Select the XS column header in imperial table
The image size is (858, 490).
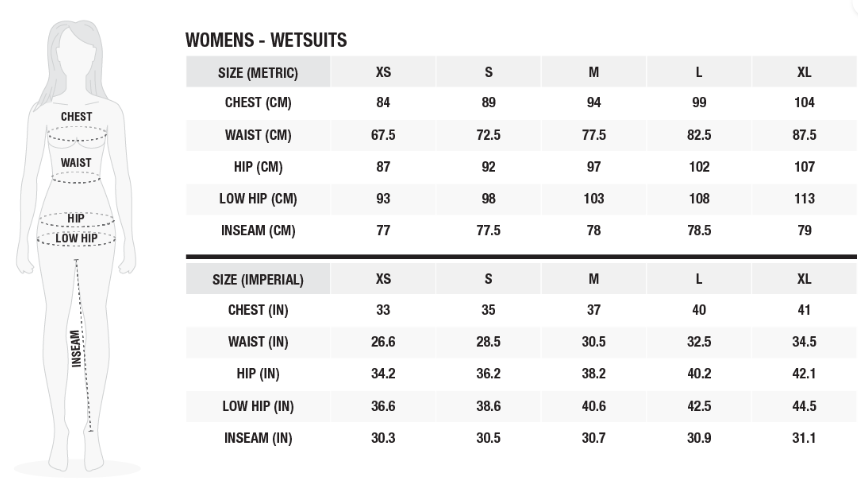(383, 279)
